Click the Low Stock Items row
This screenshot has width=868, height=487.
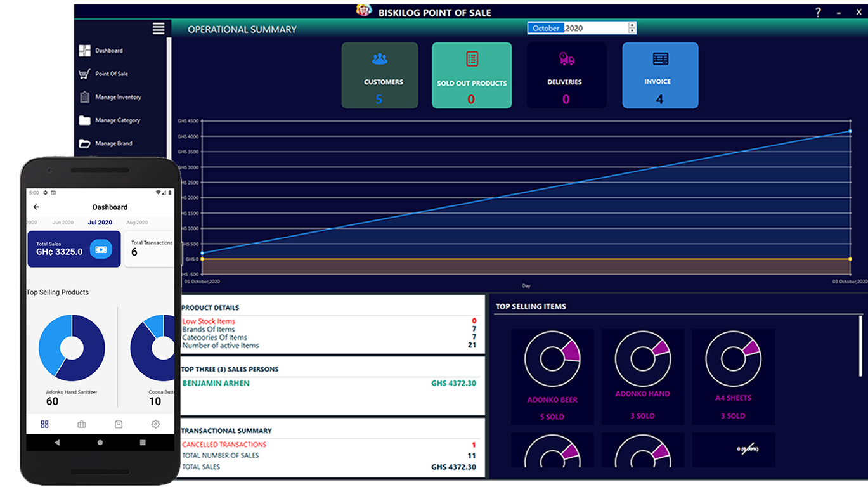330,321
